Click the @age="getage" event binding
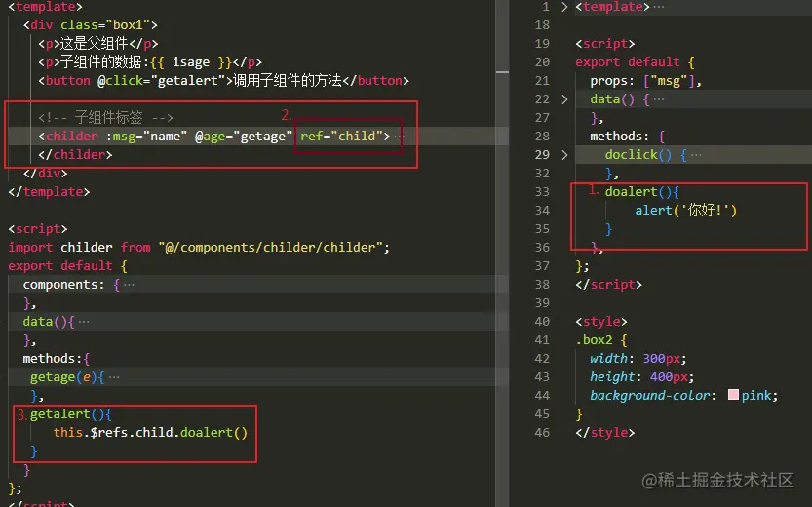This screenshot has height=507, width=812. (244, 136)
